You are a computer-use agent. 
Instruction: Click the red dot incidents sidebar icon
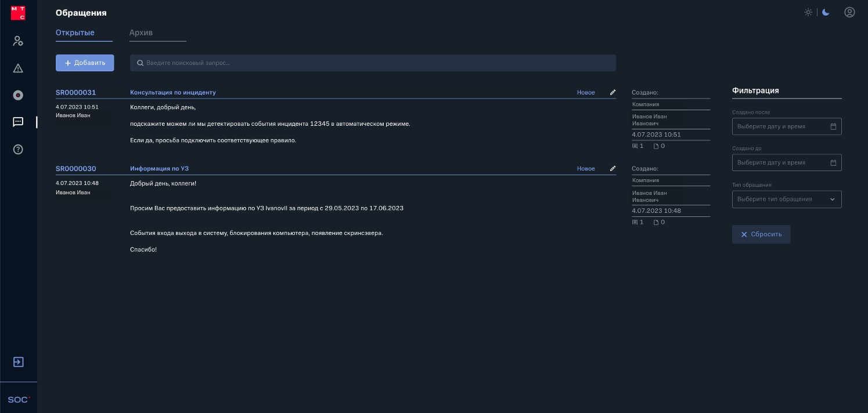click(18, 95)
